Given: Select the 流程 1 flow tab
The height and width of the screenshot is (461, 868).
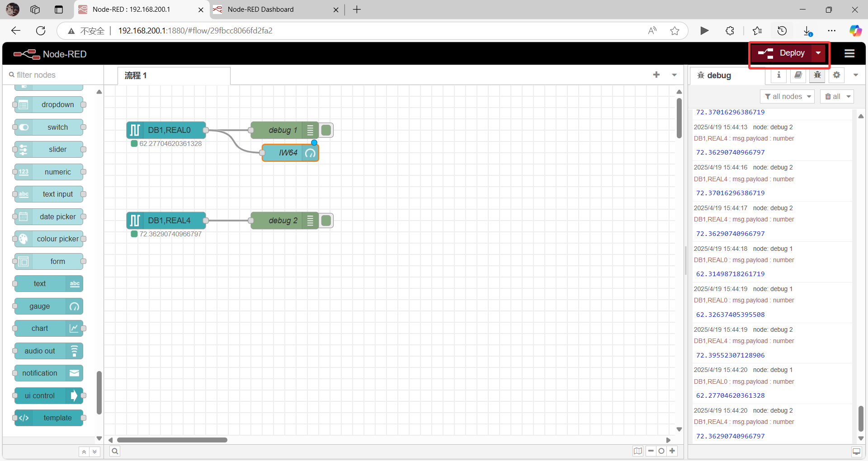Looking at the screenshot, I should [x=135, y=75].
